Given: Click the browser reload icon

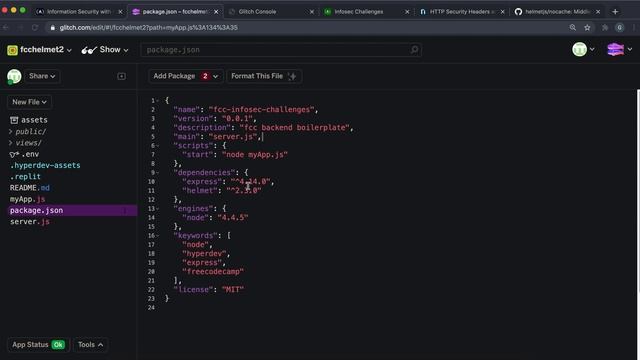Looking at the screenshot, I should pos(35,27).
